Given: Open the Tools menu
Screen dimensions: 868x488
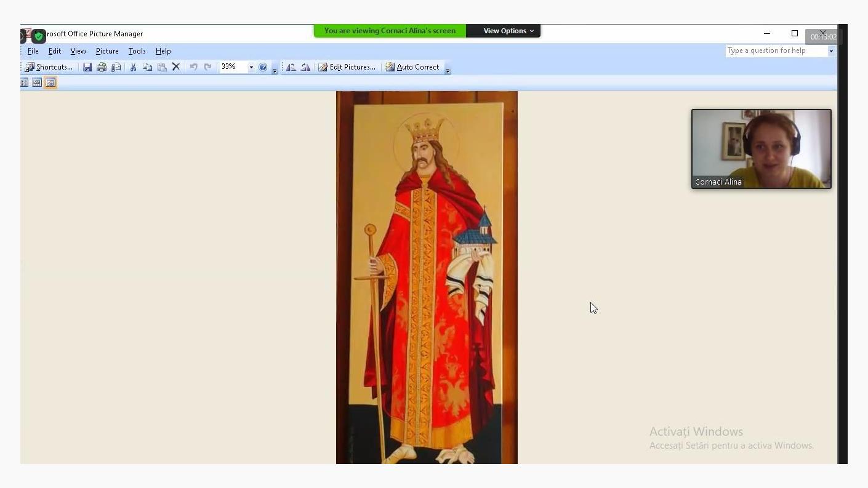Looking at the screenshot, I should 137,51.
